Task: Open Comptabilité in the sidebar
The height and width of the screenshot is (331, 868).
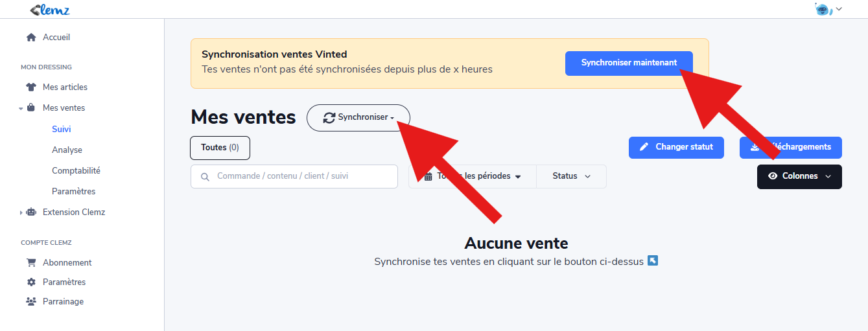Action: [x=76, y=171]
